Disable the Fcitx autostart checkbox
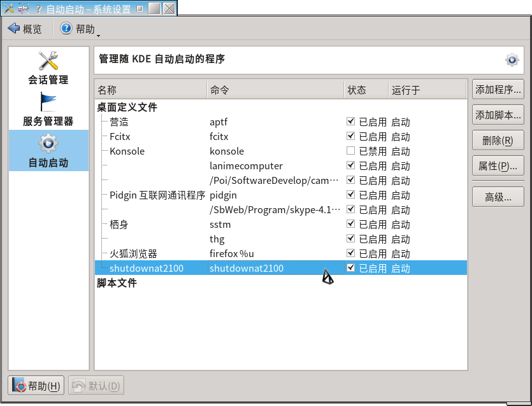This screenshot has width=532, height=406. tap(350, 136)
